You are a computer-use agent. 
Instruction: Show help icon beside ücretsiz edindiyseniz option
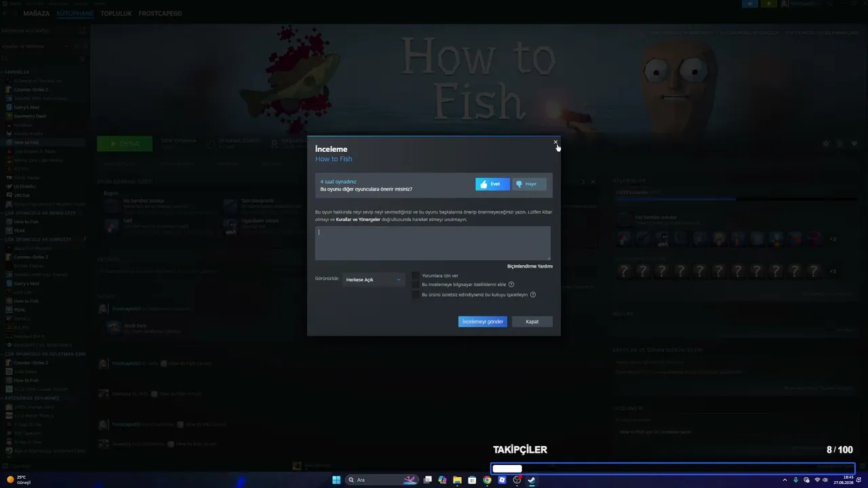[533, 295]
